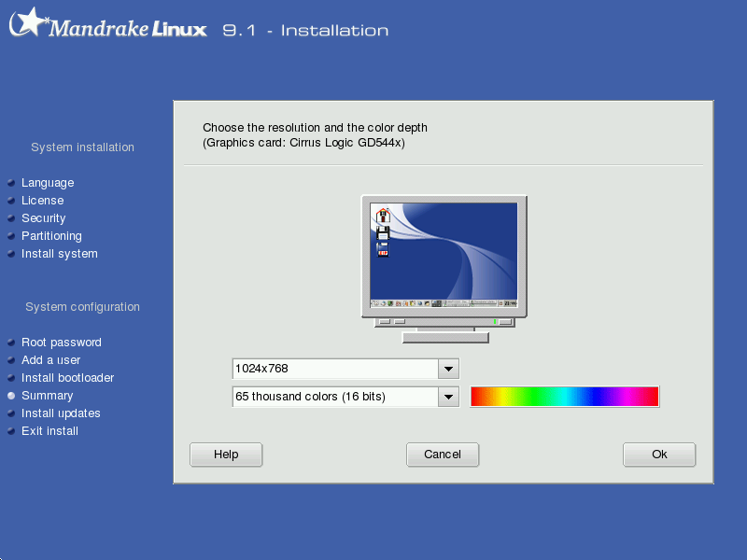Viewport: 747px width, 560px height.
Task: Open the resolution dropdown arrow next to 1024x768
Action: [x=448, y=369]
